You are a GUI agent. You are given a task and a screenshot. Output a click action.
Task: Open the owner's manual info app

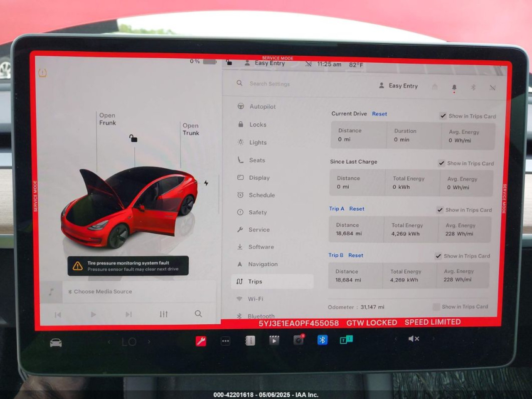point(250,341)
